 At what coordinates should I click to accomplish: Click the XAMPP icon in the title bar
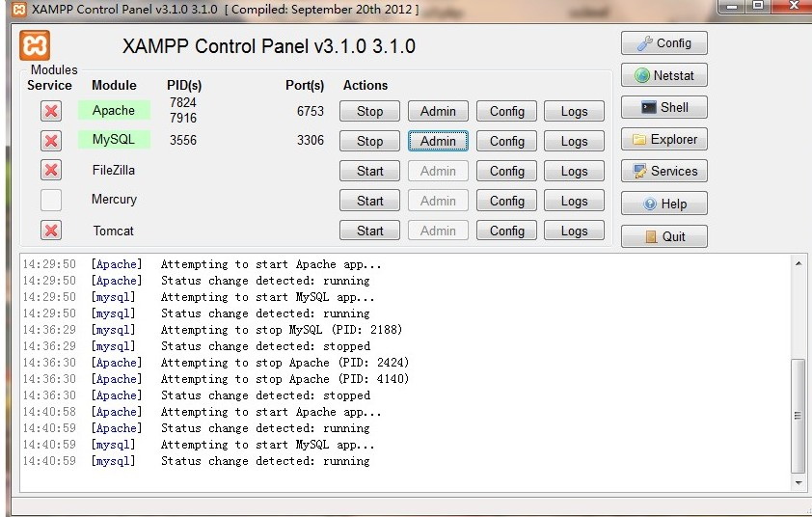click(x=18, y=10)
